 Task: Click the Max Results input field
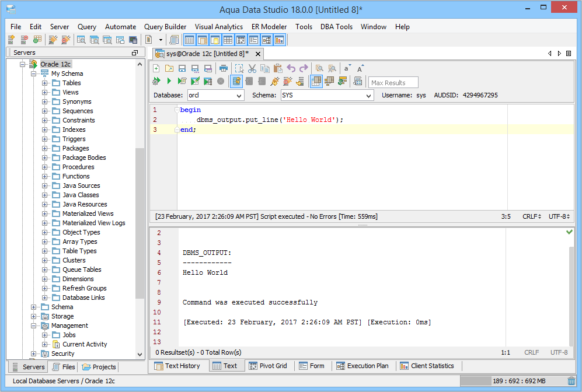pos(393,82)
